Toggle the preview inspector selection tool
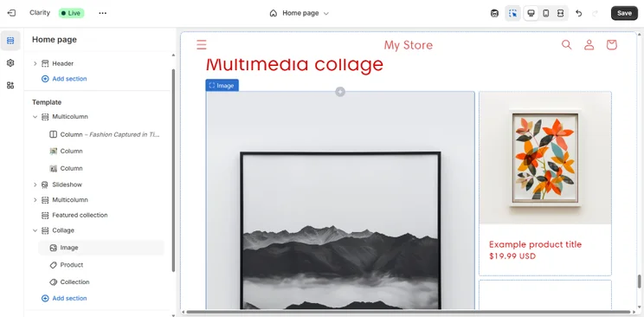Image resolution: width=644 pixels, height=317 pixels. point(512,13)
